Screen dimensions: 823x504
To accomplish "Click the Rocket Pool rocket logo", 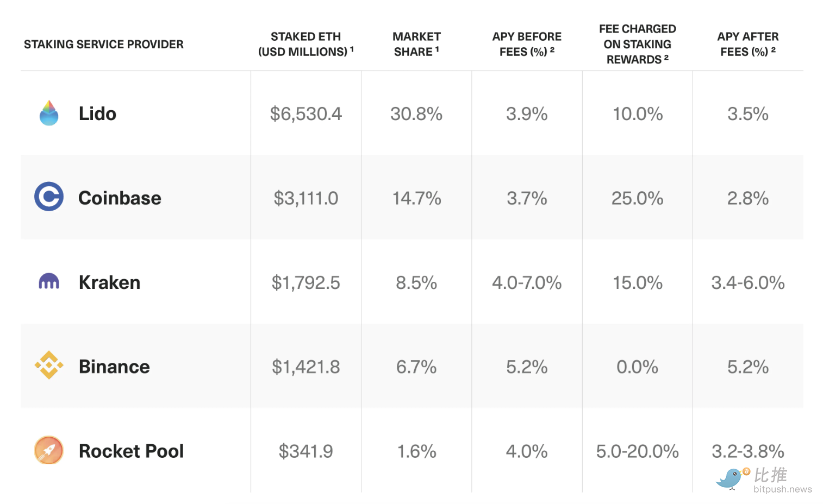I will (x=49, y=450).
